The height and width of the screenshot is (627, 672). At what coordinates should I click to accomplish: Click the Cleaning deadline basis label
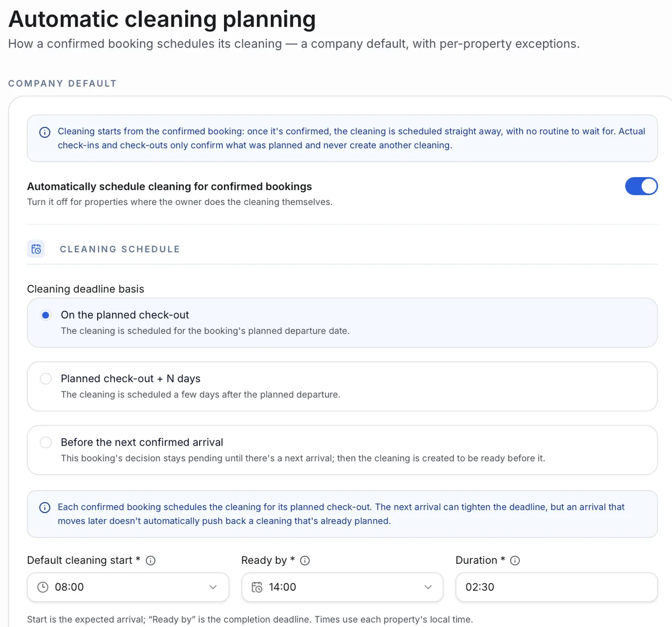point(85,289)
